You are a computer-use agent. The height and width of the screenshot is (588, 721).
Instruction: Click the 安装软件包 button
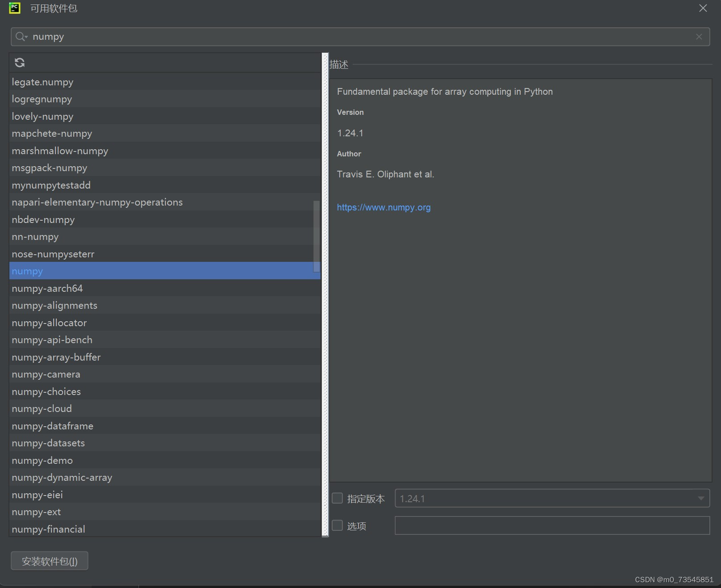click(x=50, y=561)
